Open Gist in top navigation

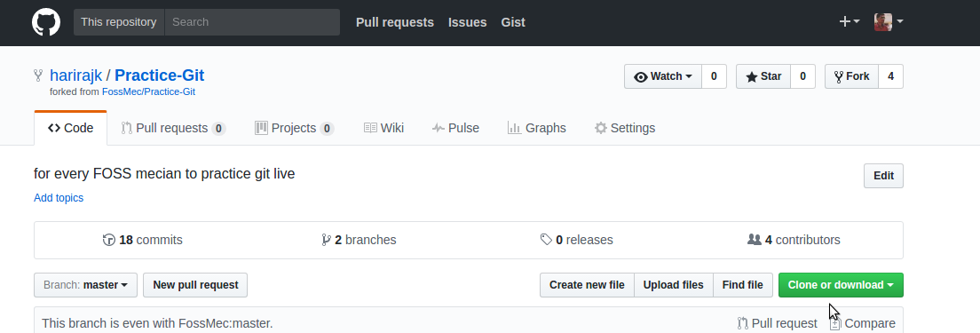(x=513, y=22)
